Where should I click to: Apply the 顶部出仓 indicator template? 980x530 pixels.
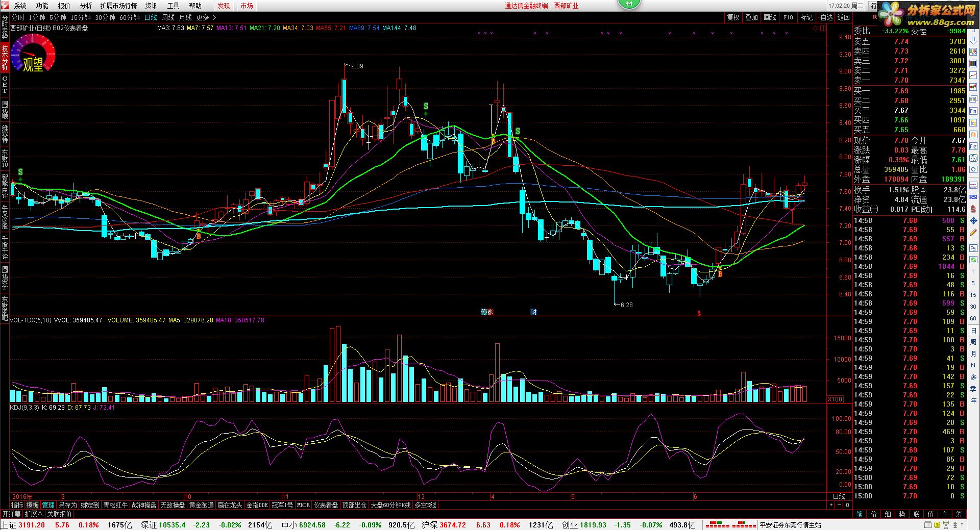354,505
